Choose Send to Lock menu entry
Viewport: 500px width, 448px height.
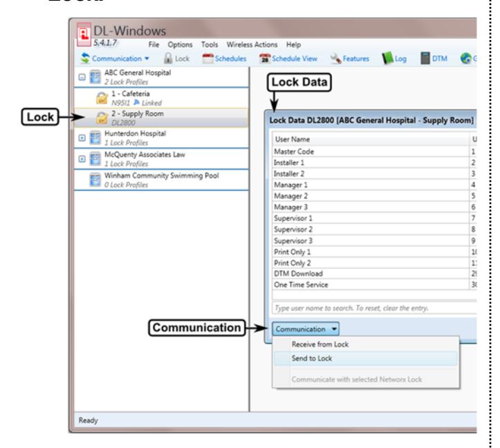pos(365,358)
